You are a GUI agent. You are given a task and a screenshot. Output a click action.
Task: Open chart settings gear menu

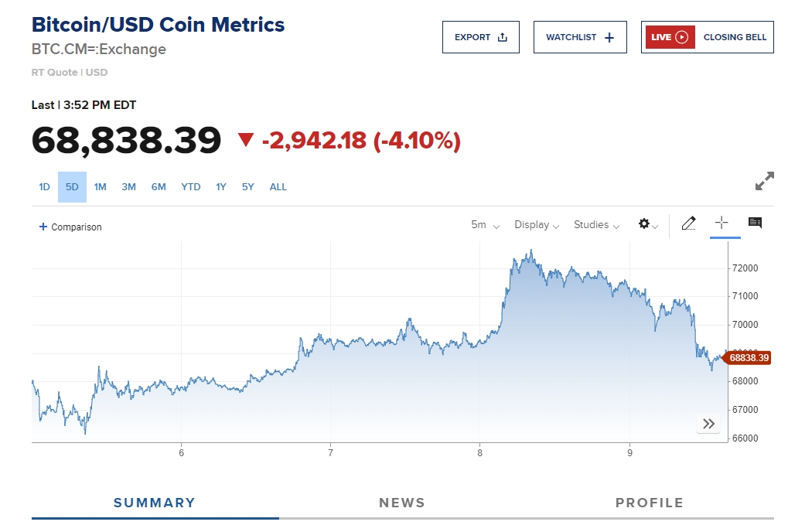(647, 224)
